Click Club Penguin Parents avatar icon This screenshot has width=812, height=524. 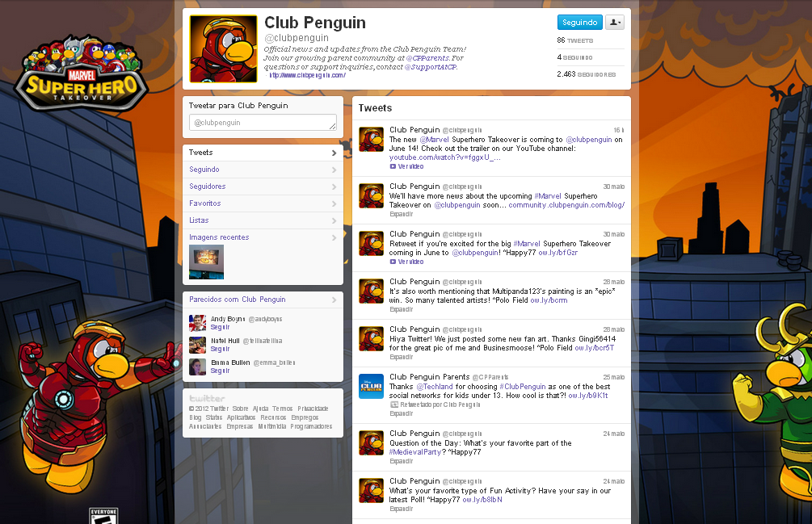click(x=372, y=387)
